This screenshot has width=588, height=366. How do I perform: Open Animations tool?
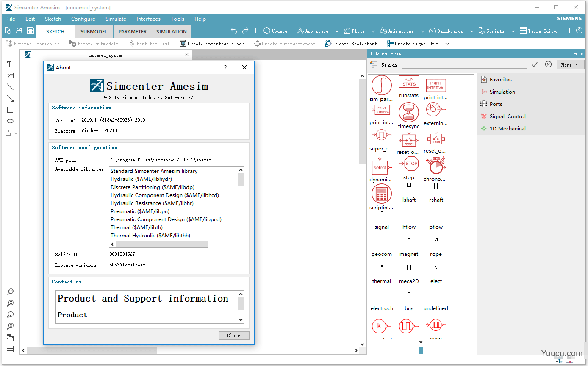[397, 31]
